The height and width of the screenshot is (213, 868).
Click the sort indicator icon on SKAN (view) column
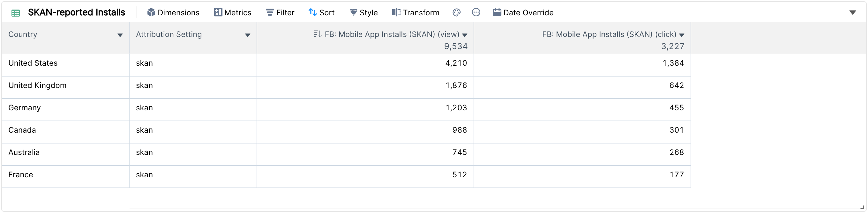317,34
